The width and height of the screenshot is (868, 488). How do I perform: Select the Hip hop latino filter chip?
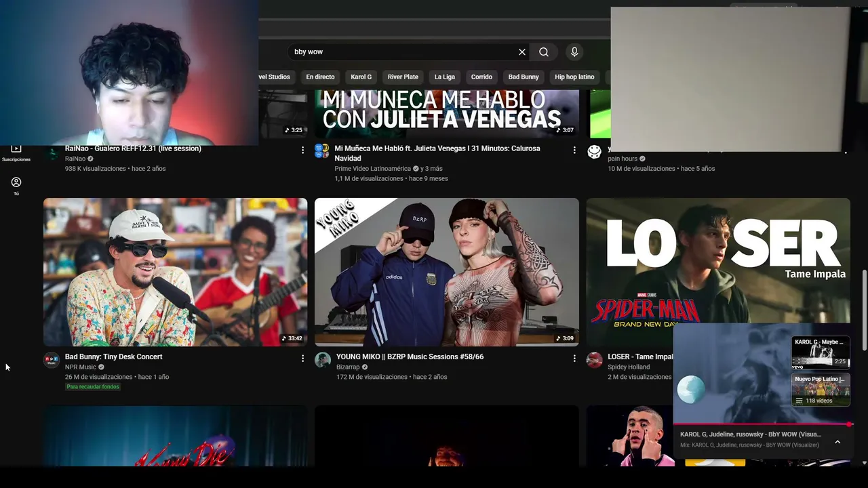click(574, 77)
